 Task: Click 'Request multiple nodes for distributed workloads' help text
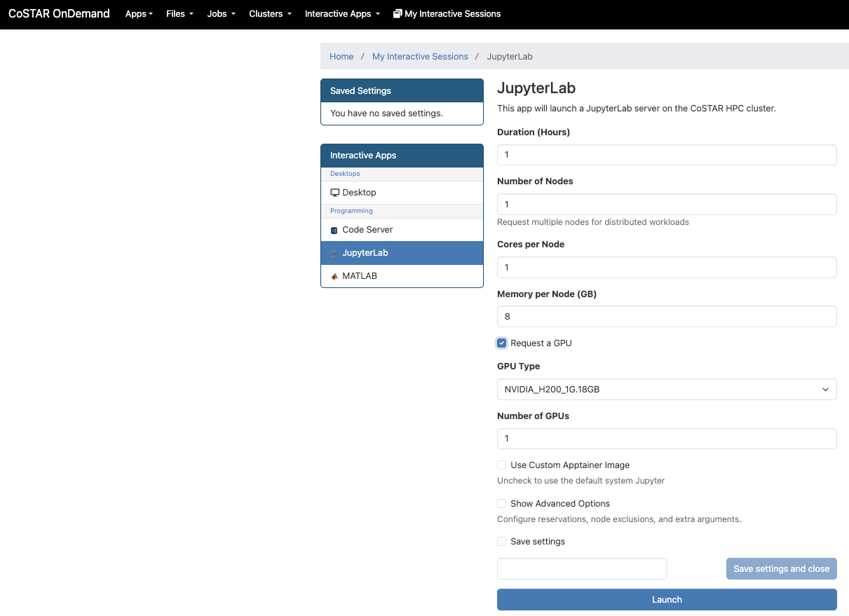pyautogui.click(x=593, y=222)
